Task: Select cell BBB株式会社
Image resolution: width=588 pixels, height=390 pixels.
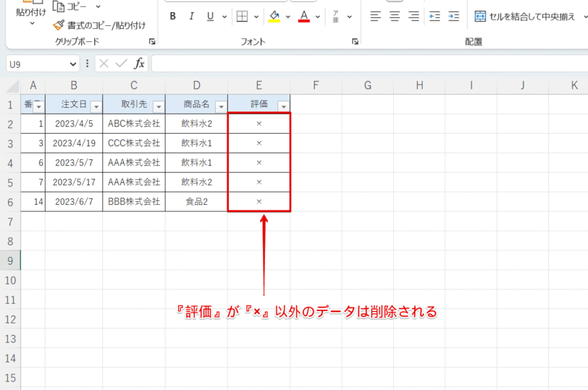Action: 134,202
